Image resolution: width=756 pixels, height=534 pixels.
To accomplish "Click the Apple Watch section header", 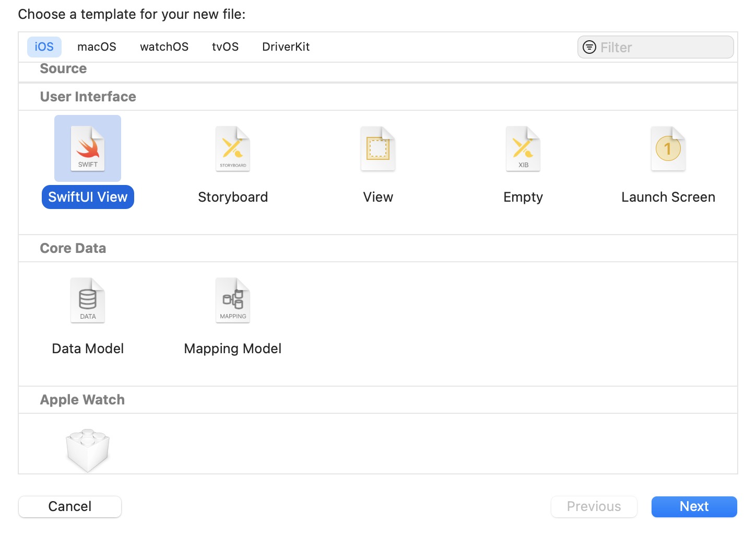I will [x=82, y=400].
